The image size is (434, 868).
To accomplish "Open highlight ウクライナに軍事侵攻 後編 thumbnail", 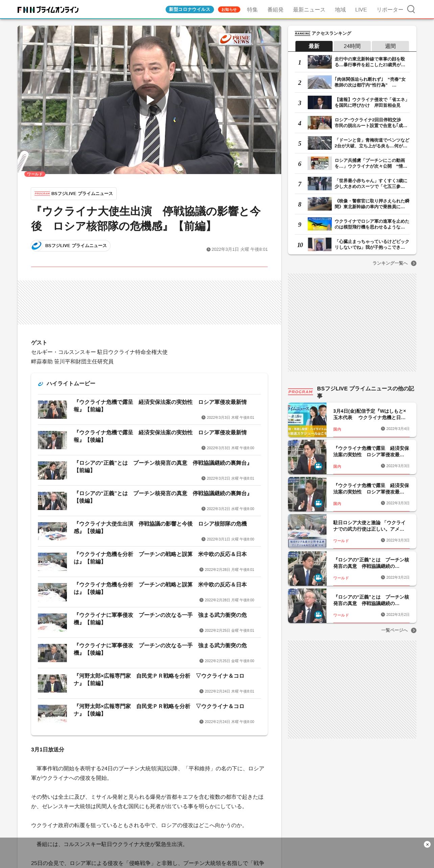I will (x=52, y=653).
